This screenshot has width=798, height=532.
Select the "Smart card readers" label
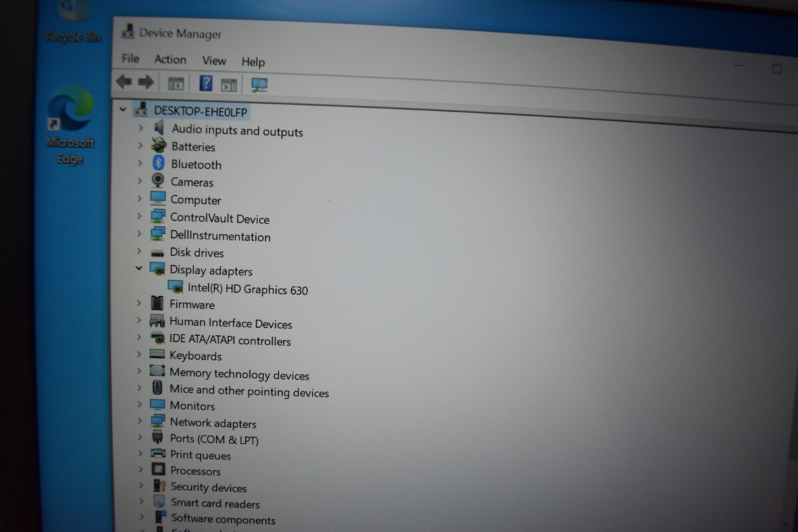click(215, 503)
